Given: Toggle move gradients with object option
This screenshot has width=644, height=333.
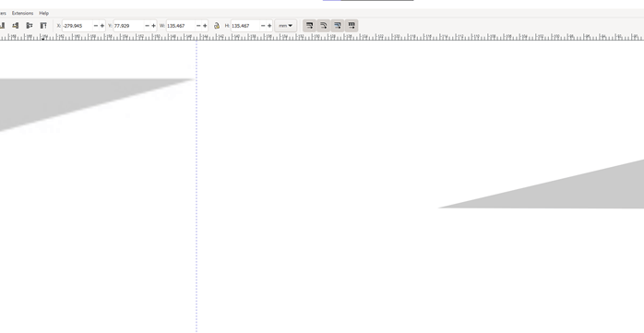Looking at the screenshot, I should coord(338,26).
